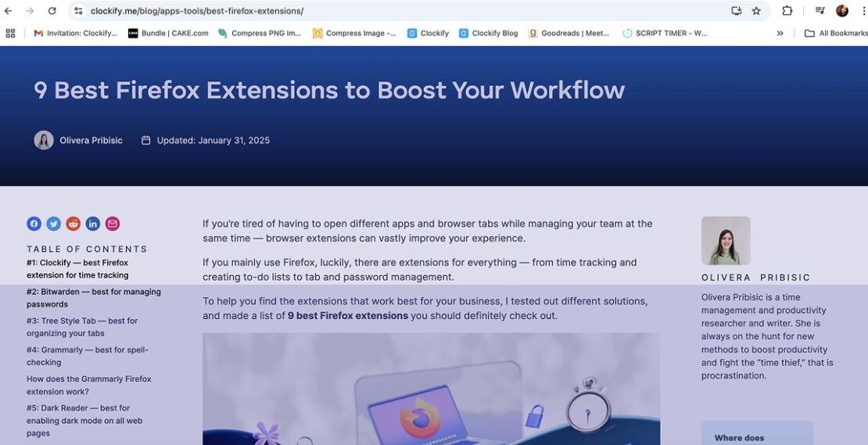Viewport: 868px width, 445px height.
Task: Open the Bundle | CAKE.com bookmark
Action: pos(168,33)
